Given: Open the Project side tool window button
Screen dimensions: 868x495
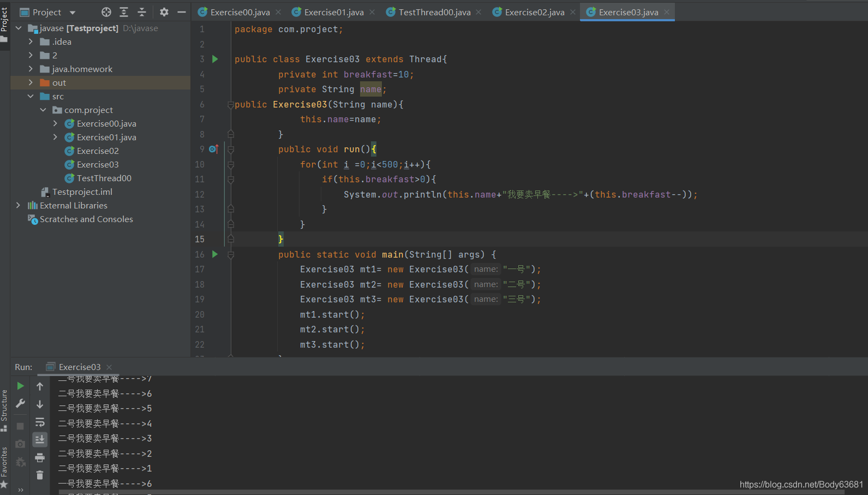Looking at the screenshot, I should click(4, 25).
